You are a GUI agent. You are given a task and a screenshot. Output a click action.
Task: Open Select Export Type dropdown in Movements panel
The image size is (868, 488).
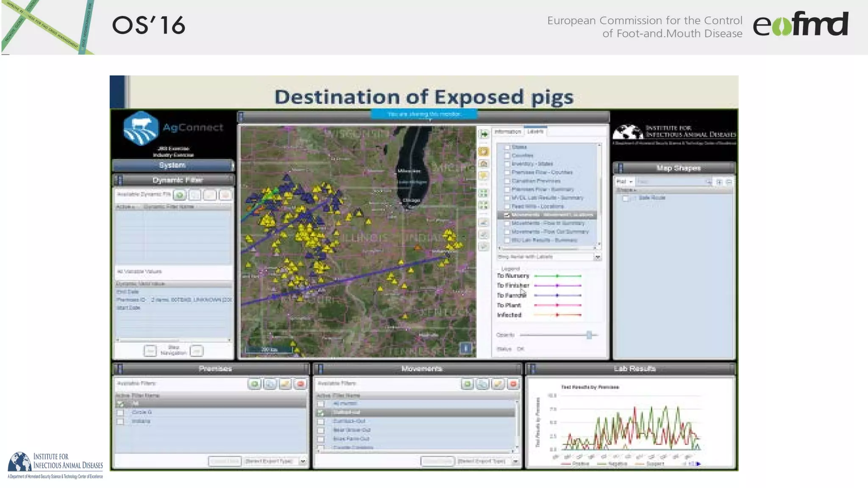pos(515,461)
